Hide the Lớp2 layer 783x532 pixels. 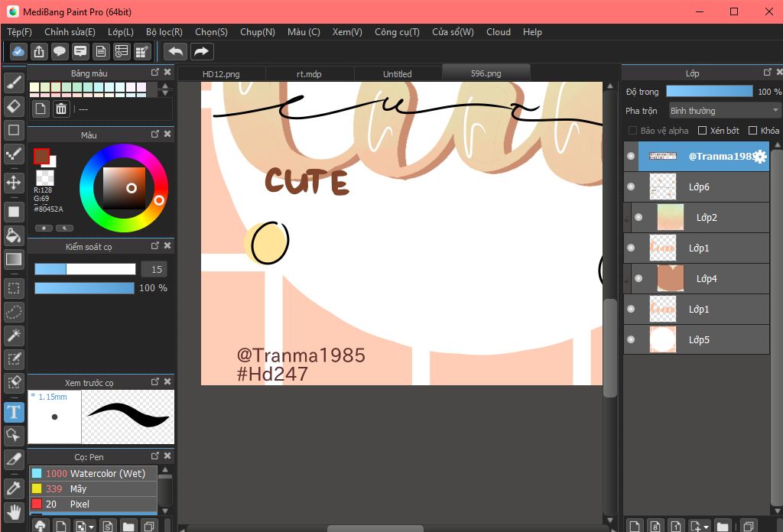click(638, 217)
